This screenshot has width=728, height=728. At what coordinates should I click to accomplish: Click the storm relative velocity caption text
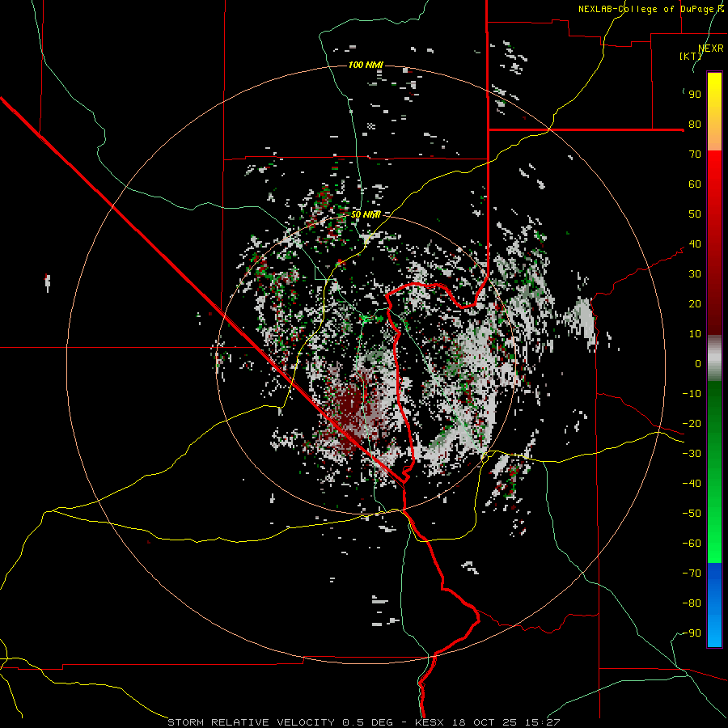click(364, 722)
